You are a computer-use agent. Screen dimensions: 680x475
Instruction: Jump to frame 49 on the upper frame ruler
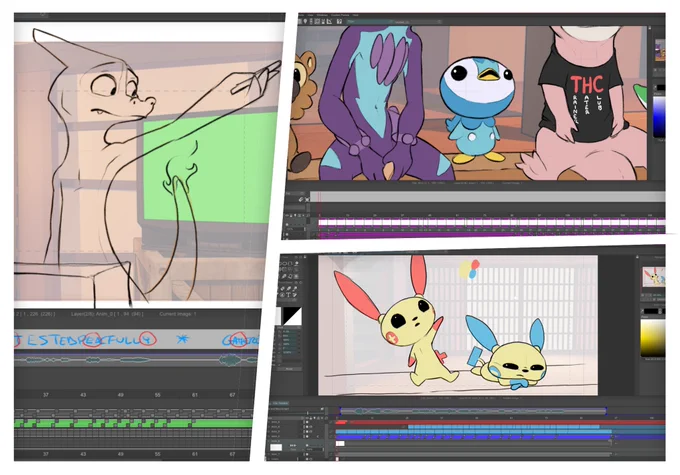coord(120,395)
